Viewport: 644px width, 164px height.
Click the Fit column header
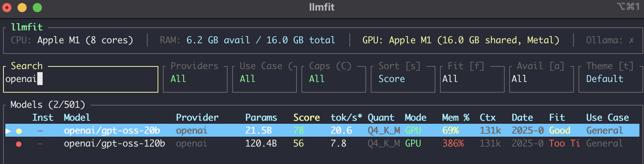pyautogui.click(x=557, y=118)
